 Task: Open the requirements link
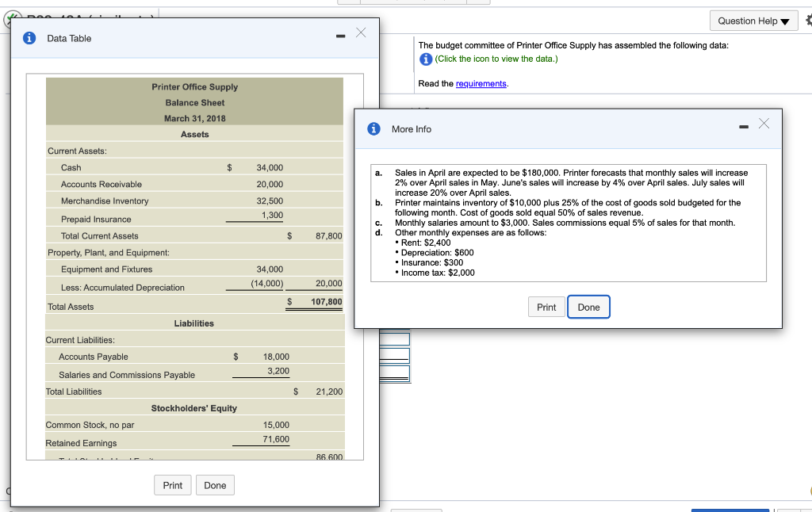(x=481, y=83)
